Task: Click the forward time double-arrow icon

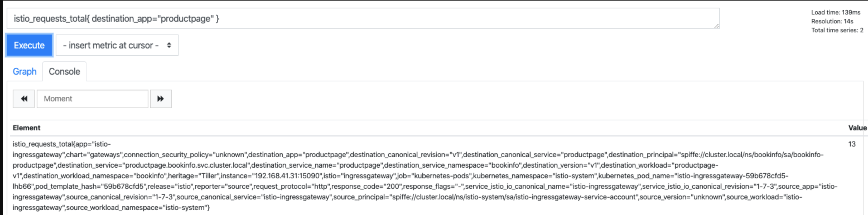Action: click(160, 99)
